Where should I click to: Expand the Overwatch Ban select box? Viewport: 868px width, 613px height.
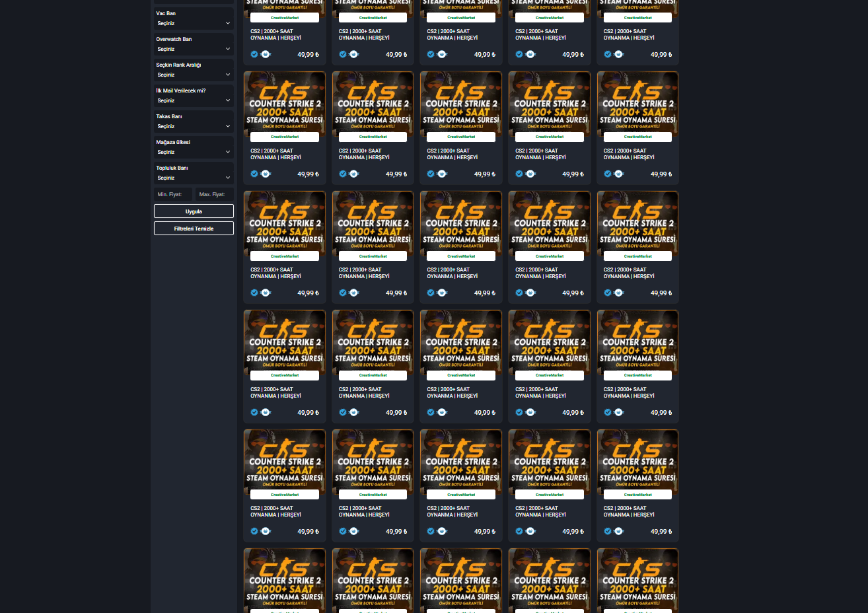click(194, 49)
